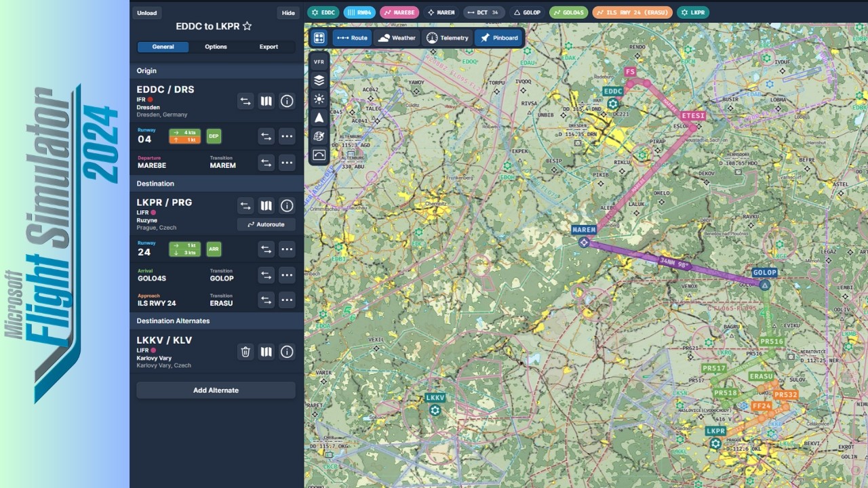Change destination runway 24 with swap icon

tap(267, 249)
